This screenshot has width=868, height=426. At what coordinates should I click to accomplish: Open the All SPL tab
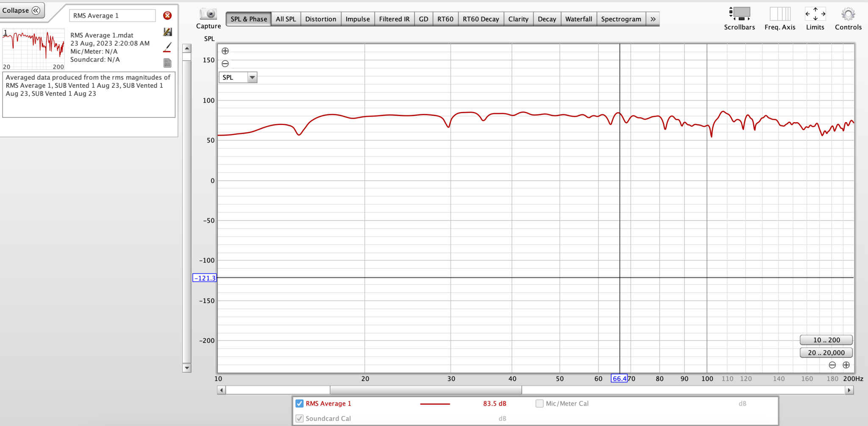[286, 19]
